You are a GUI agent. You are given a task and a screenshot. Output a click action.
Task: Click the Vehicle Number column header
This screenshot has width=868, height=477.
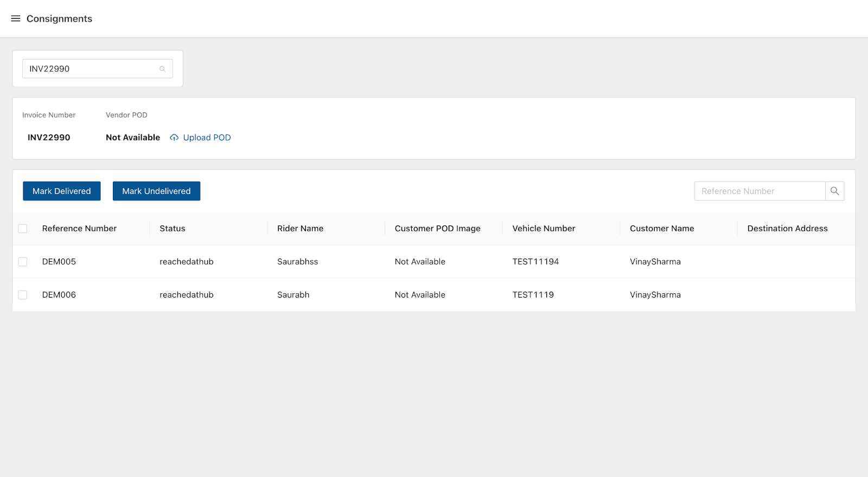pyautogui.click(x=544, y=229)
